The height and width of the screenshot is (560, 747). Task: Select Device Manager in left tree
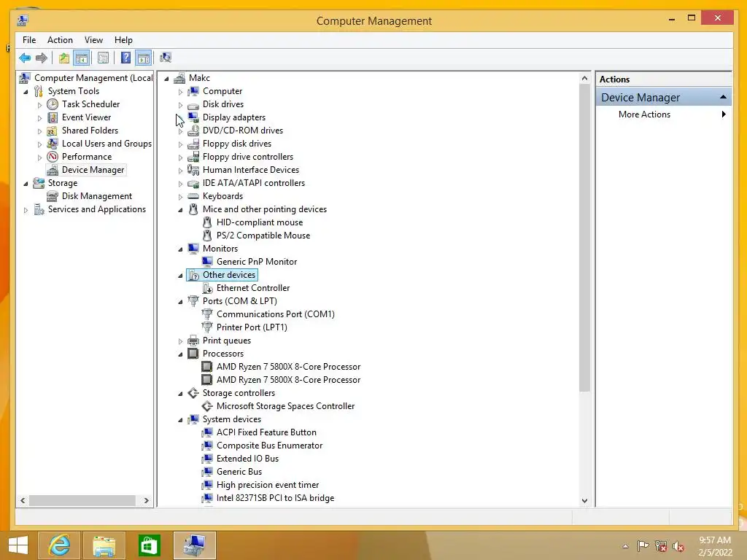pyautogui.click(x=93, y=170)
